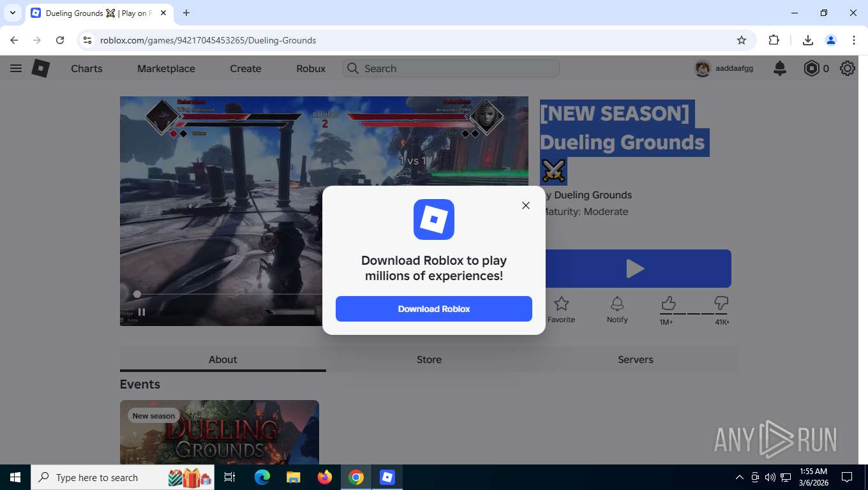The width and height of the screenshot is (868, 490).
Task: Go back in the browser
Action: (14, 40)
